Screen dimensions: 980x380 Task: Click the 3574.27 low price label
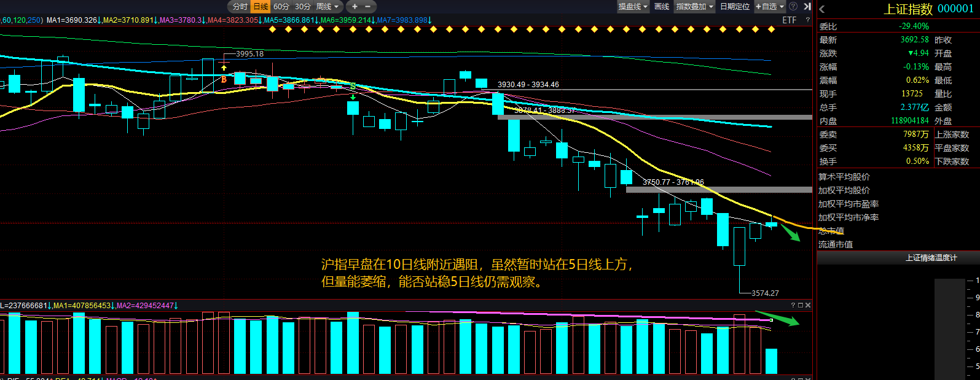tap(765, 293)
